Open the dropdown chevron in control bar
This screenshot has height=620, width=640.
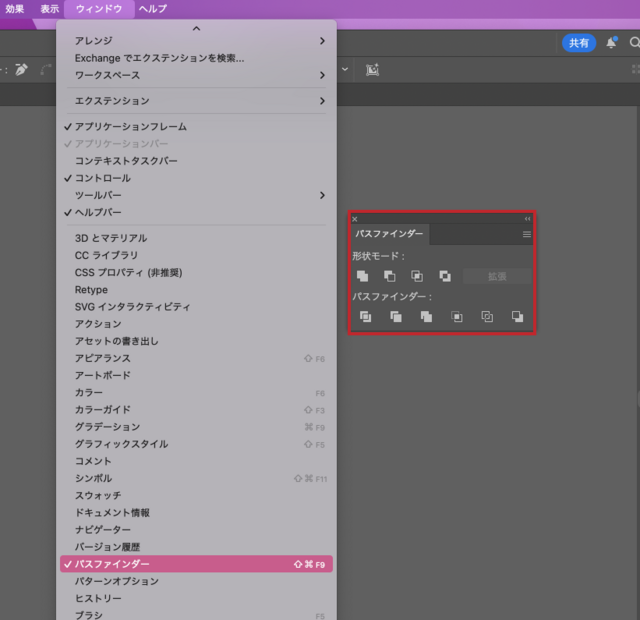pos(345,69)
